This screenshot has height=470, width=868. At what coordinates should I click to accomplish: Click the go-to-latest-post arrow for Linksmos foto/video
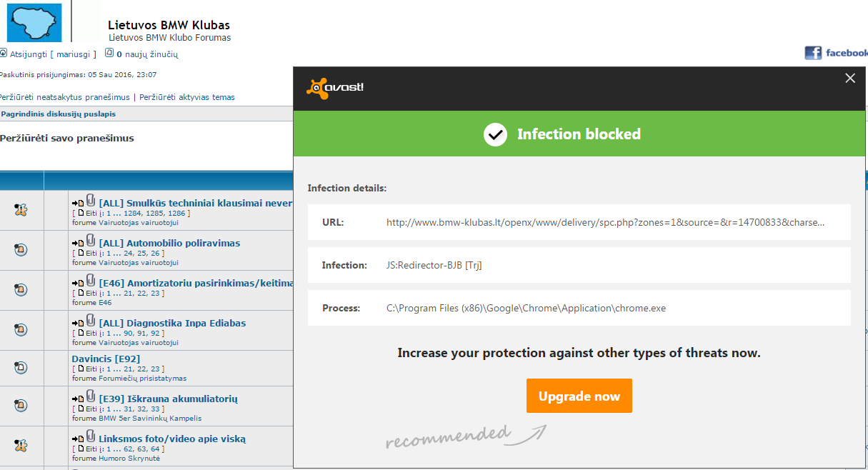78,439
